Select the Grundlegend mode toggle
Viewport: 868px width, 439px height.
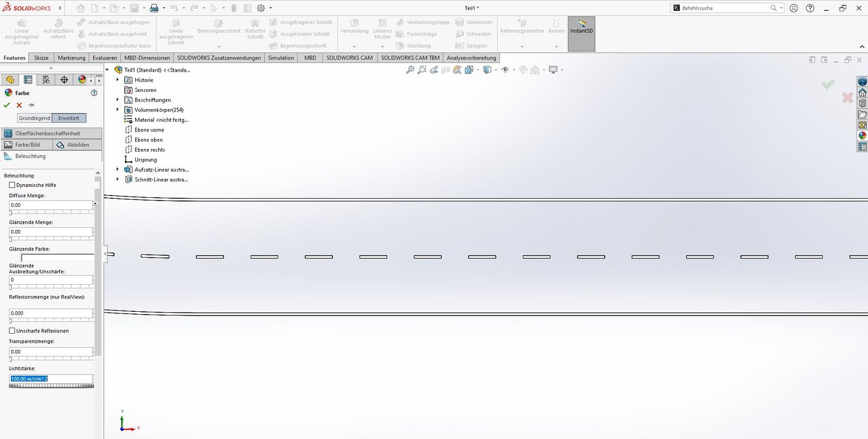click(35, 118)
